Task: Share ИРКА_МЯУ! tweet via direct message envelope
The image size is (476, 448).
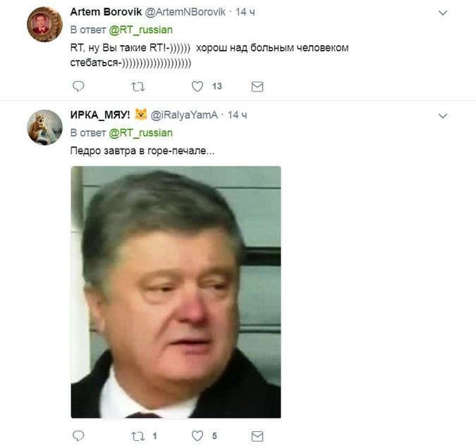Action: 257,436
